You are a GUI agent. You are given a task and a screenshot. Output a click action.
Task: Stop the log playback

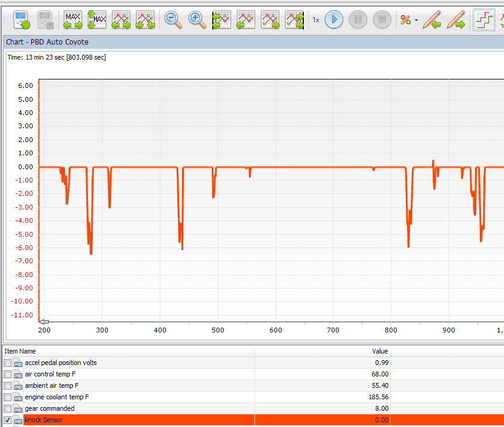[x=382, y=20]
